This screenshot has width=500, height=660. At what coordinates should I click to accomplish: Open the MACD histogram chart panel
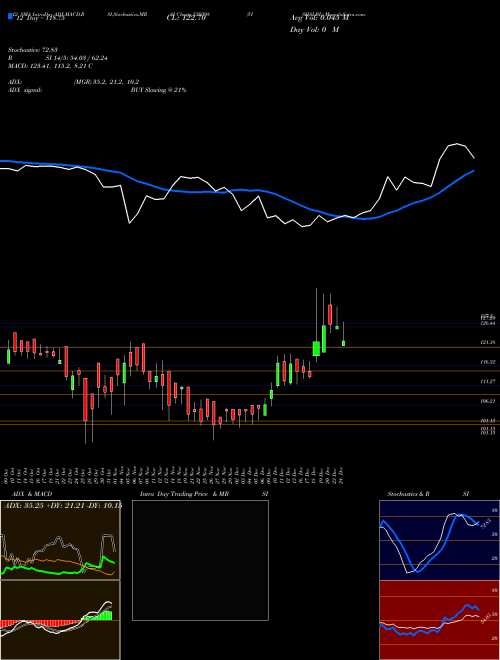pyautogui.click(x=60, y=620)
